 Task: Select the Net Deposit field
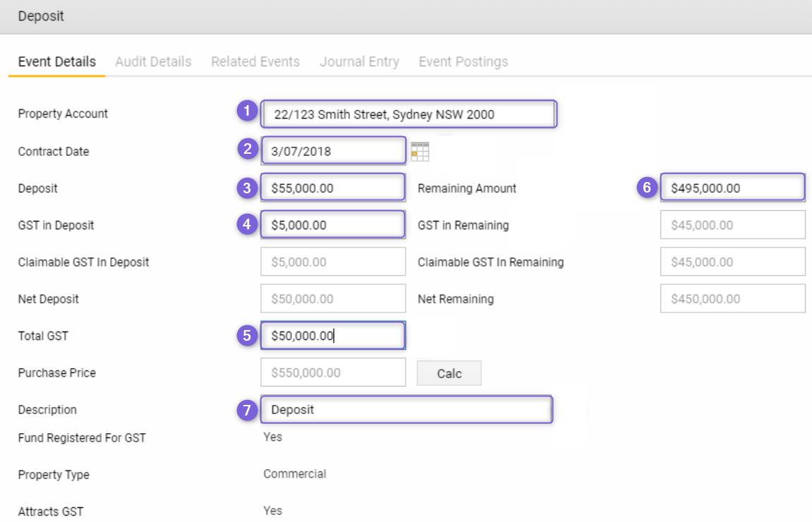(333, 298)
